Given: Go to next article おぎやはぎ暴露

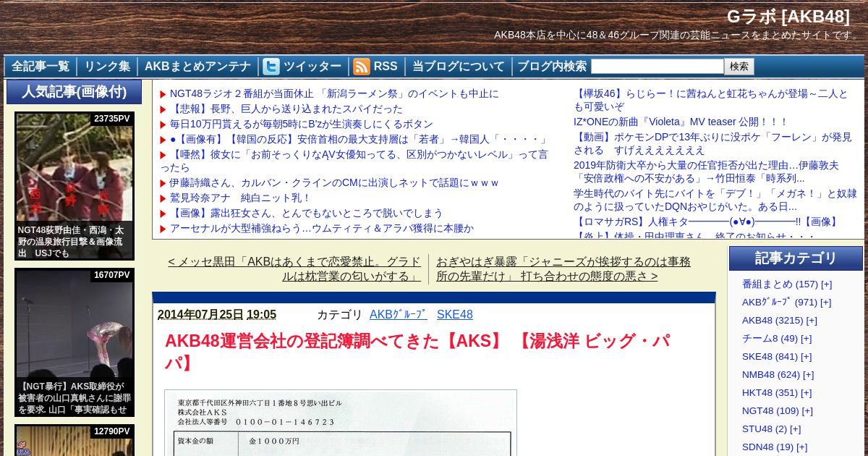Looking at the screenshot, I should tap(564, 269).
